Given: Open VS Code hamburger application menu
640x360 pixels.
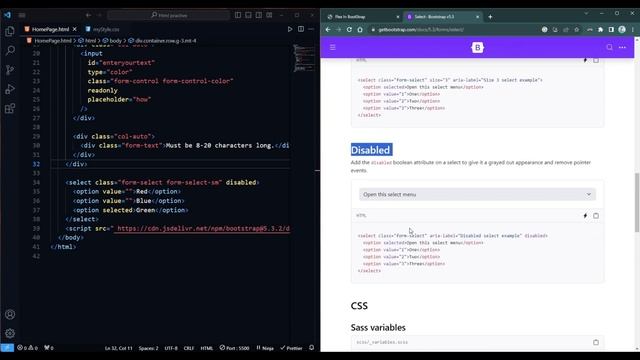Looking at the screenshot, I should pyautogui.click(x=22, y=15).
